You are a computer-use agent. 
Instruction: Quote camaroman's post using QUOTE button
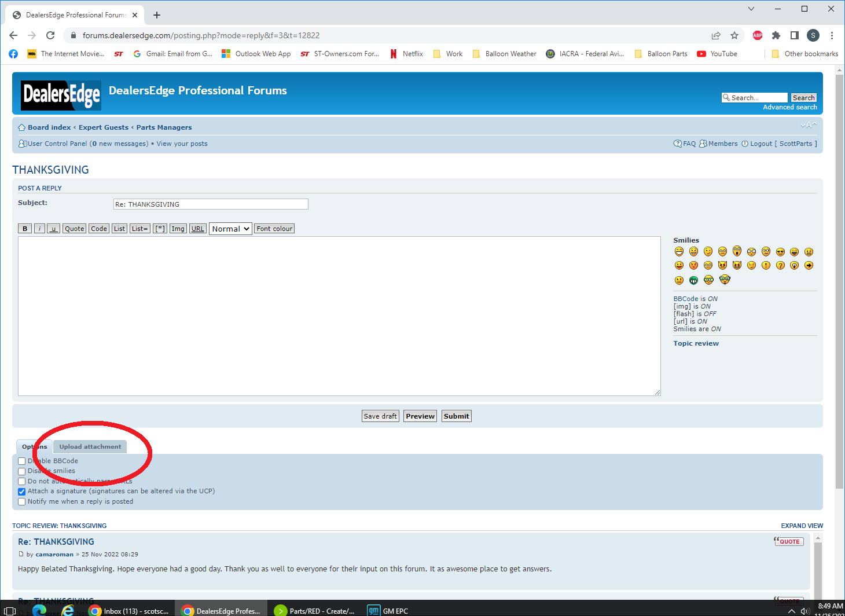[789, 541]
